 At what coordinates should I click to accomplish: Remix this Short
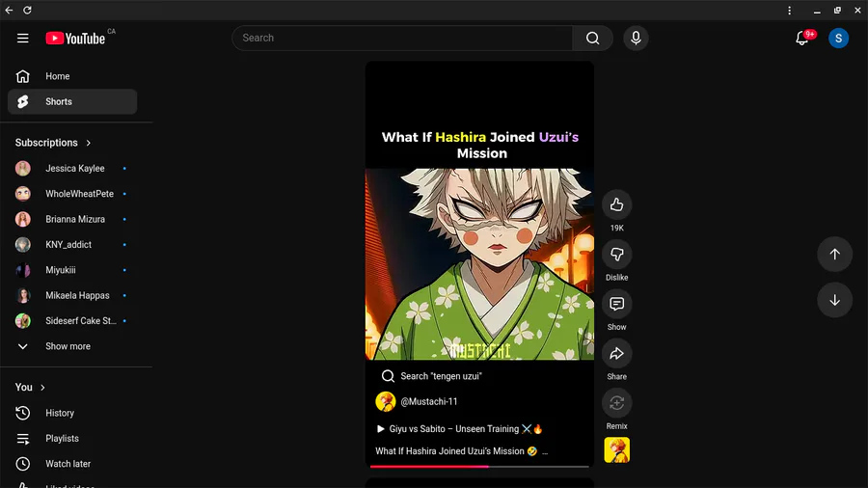point(616,403)
